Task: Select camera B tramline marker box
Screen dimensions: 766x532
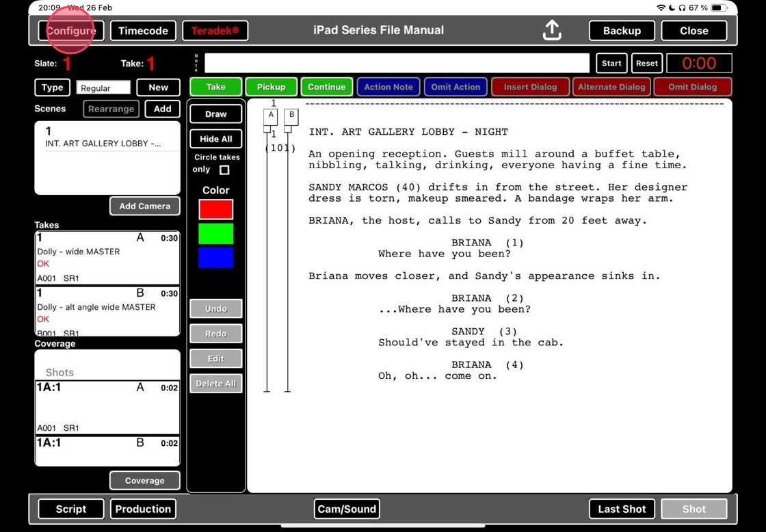Action: point(291,117)
